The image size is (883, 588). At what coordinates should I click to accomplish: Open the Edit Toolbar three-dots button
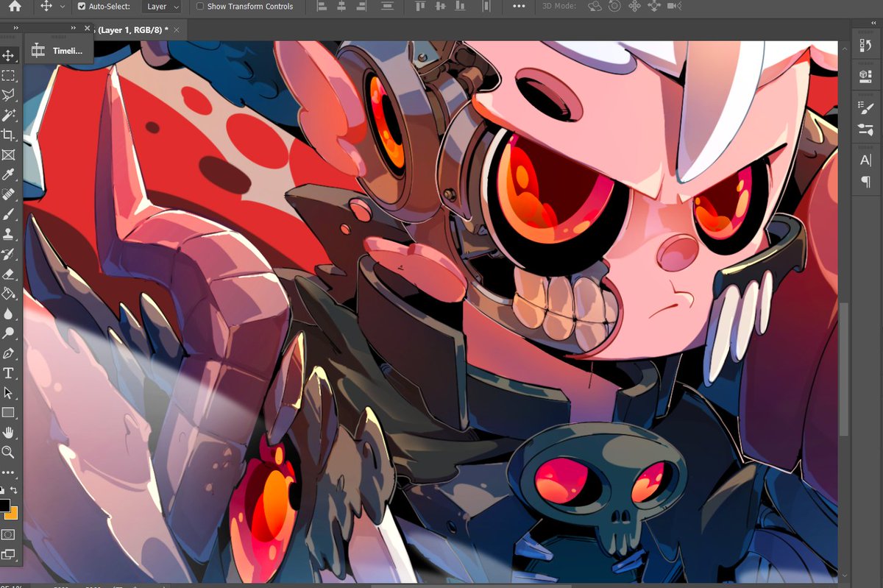tap(8, 472)
